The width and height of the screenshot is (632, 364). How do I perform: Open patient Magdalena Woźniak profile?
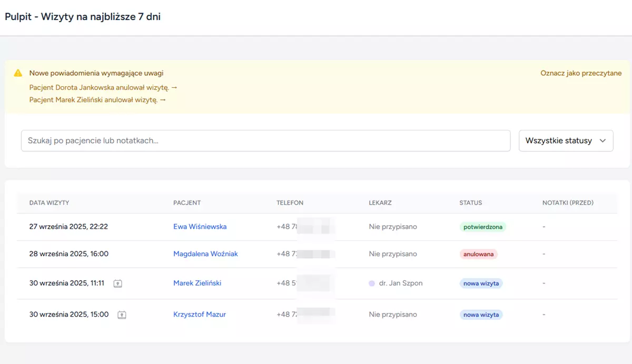tap(205, 254)
